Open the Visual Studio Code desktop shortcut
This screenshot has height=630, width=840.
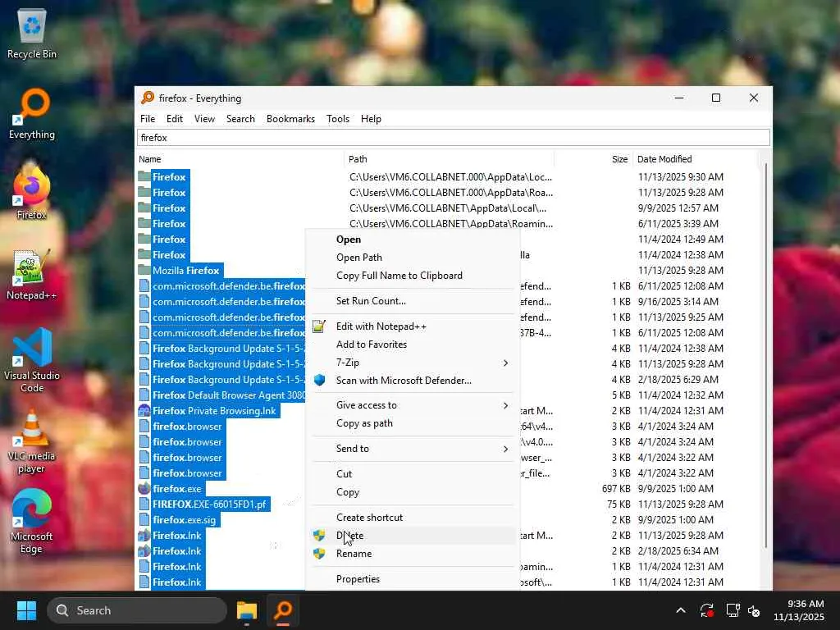32,361
